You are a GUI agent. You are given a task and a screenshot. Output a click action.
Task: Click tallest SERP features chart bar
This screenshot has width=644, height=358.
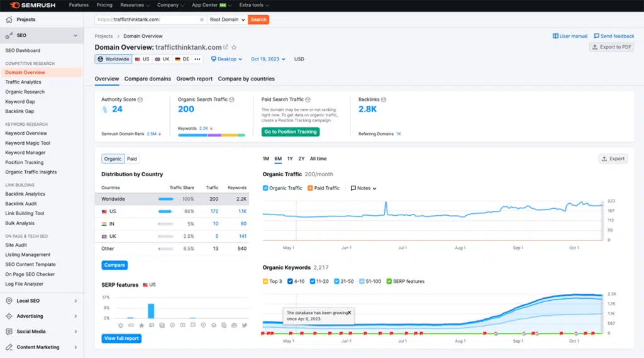(x=151, y=311)
